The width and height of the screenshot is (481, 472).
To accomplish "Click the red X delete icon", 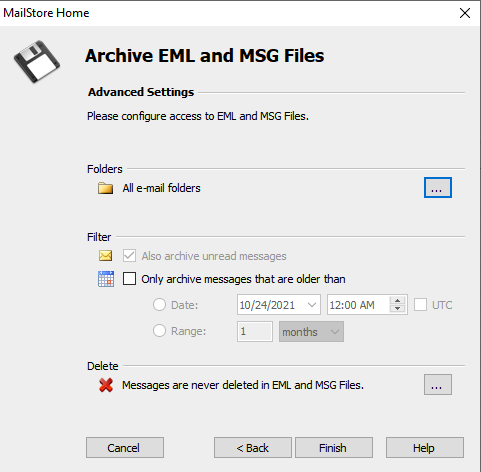I will coord(106,385).
